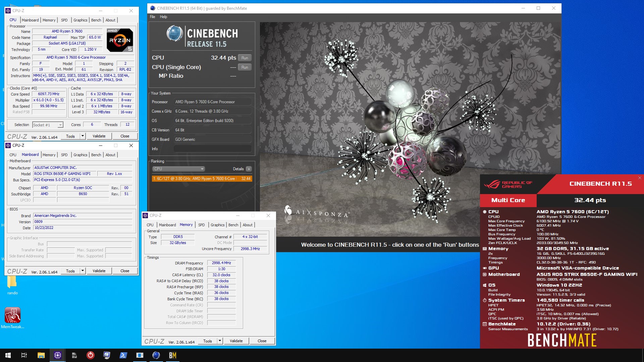The height and width of the screenshot is (362, 644).
Task: Open the Ranking CPU dropdown in Cinebench
Action: click(x=178, y=169)
